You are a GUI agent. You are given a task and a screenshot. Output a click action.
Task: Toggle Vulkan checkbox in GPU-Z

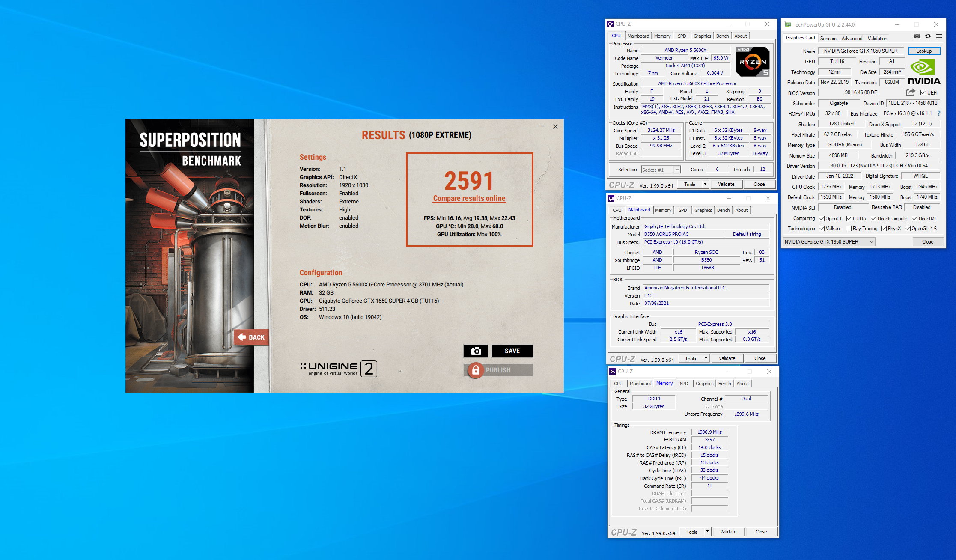(x=822, y=229)
